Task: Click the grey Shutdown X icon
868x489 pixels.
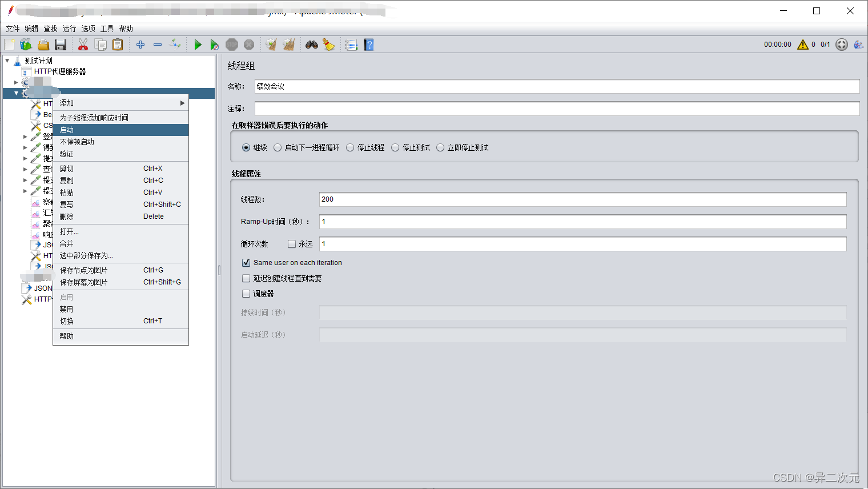Action: [249, 45]
